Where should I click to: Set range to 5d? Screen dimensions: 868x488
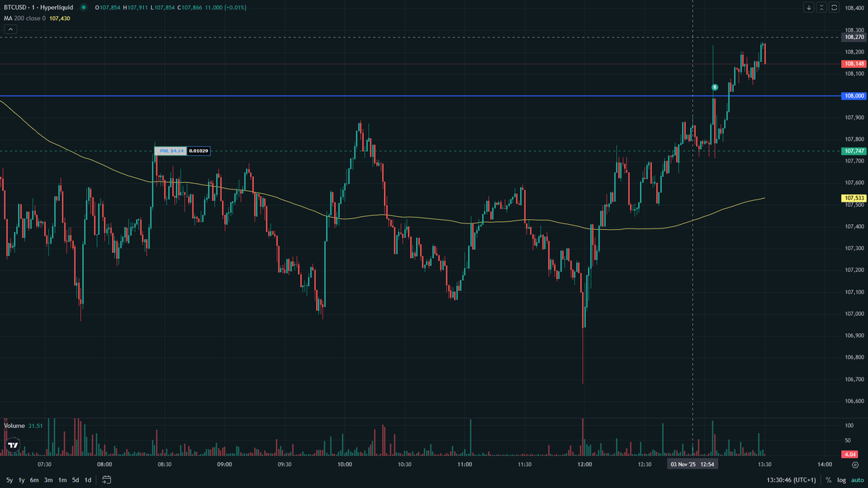point(75,480)
